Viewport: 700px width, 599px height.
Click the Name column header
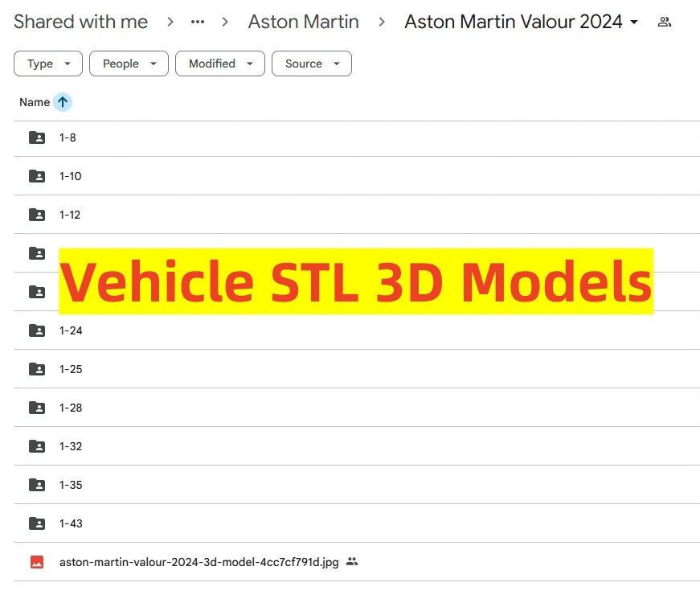[35, 102]
